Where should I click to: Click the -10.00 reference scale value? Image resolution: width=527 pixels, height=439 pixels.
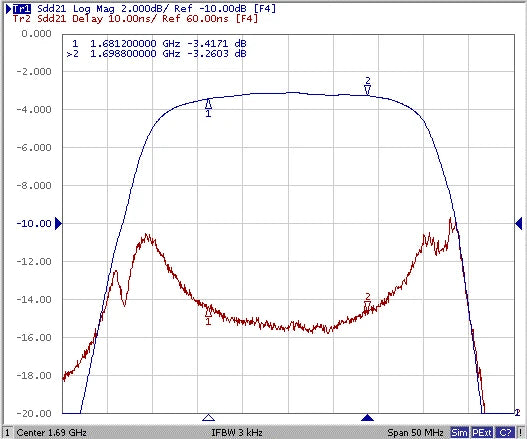34,224
